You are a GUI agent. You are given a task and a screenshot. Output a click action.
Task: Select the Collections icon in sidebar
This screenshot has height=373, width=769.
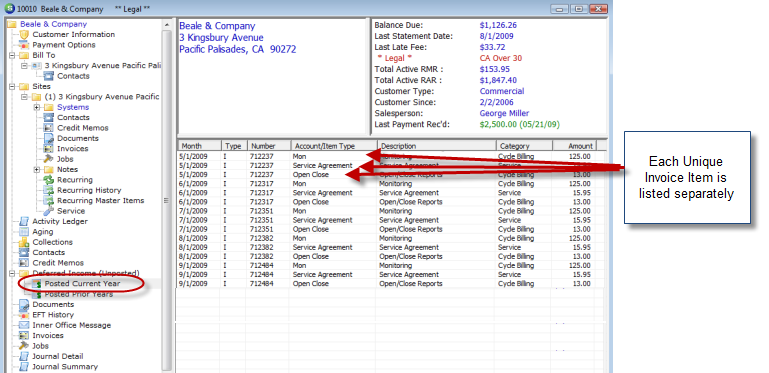coord(24,242)
